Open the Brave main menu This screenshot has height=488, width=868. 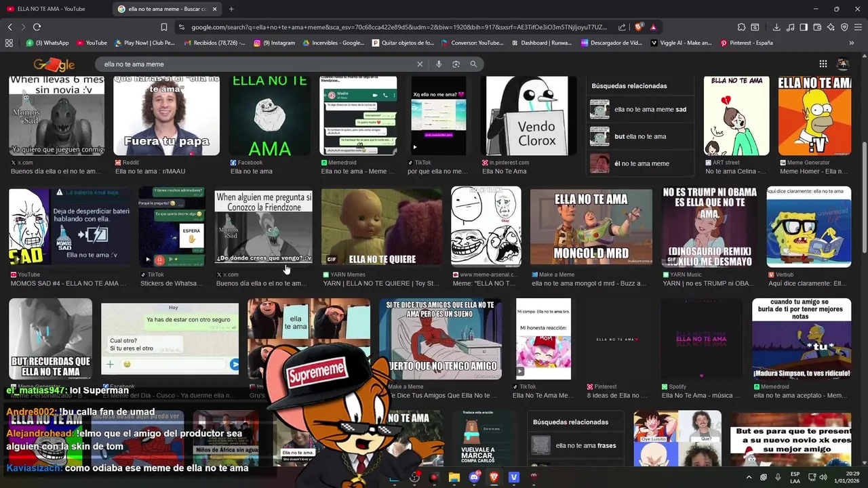(x=858, y=27)
